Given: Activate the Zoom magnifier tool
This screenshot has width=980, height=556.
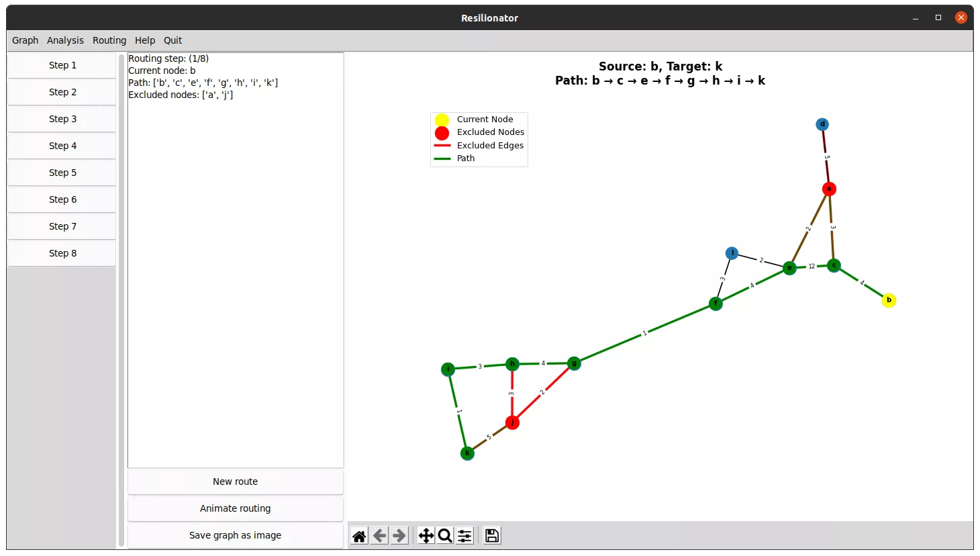Looking at the screenshot, I should [x=445, y=535].
